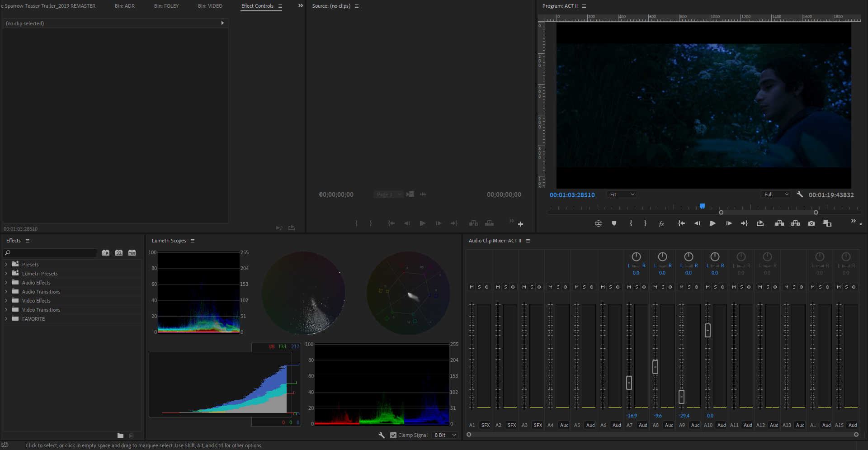Click the A10 volume value 0.0
This screenshot has height=450, width=868.
710,416
